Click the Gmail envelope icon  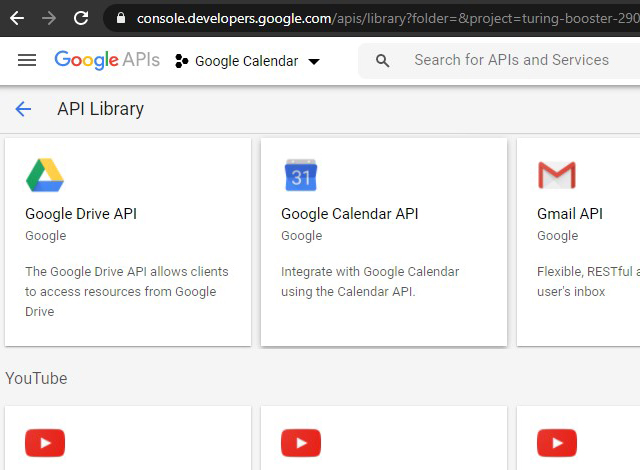tap(557, 175)
